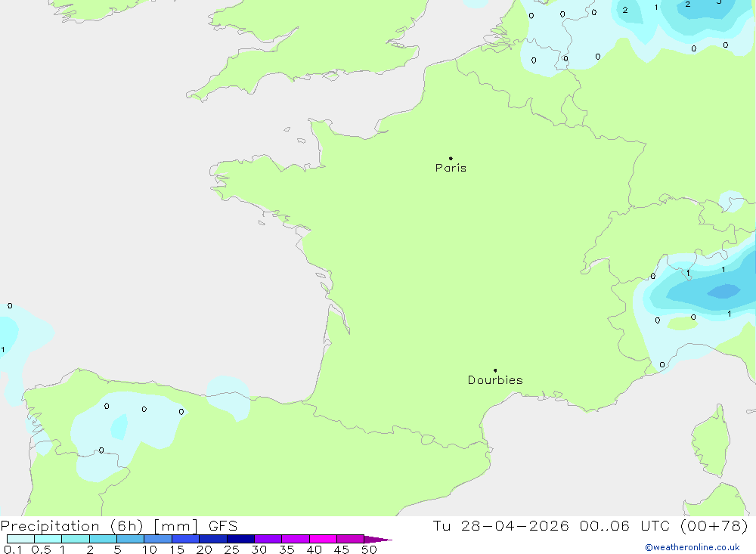Click the above-50 arrow tip of legend

tap(378, 540)
